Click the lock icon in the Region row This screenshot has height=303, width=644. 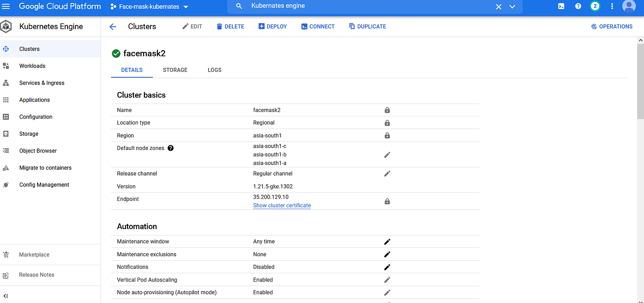point(387,136)
